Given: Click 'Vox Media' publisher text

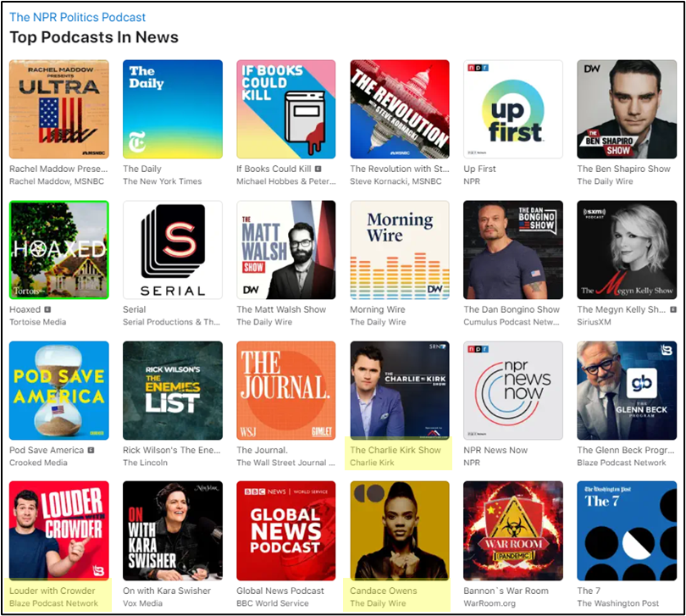Looking at the screenshot, I should pos(142,602).
